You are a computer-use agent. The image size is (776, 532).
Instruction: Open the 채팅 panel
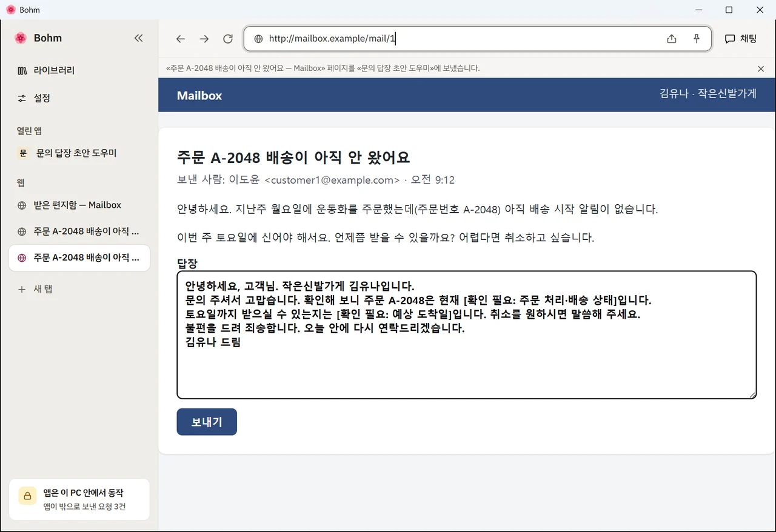pos(741,39)
